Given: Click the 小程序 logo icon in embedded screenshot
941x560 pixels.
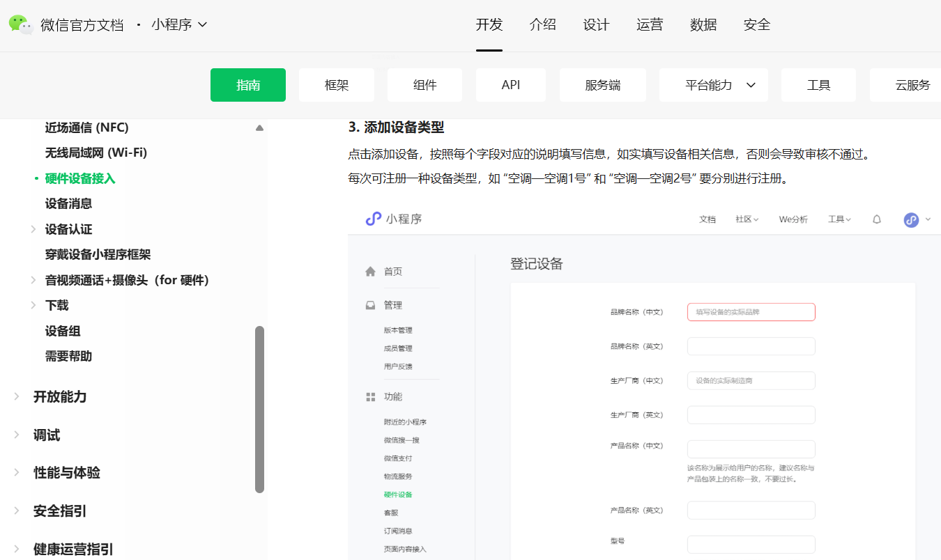Looking at the screenshot, I should (374, 219).
